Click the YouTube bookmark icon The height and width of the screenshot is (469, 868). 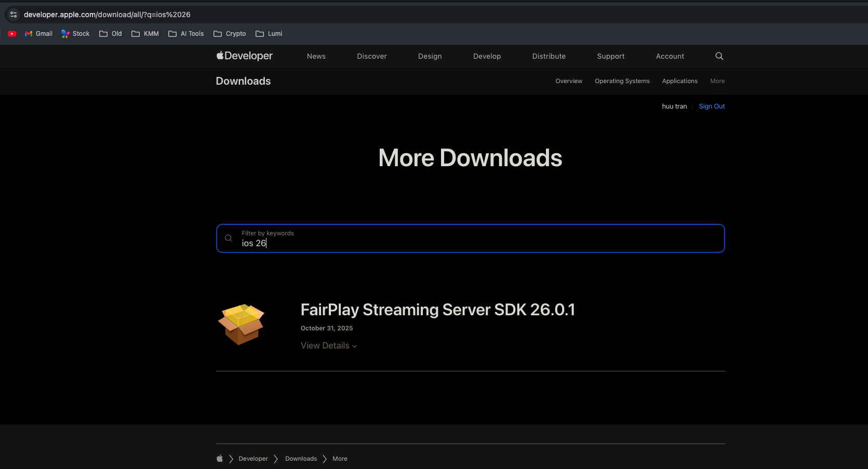[x=12, y=34]
